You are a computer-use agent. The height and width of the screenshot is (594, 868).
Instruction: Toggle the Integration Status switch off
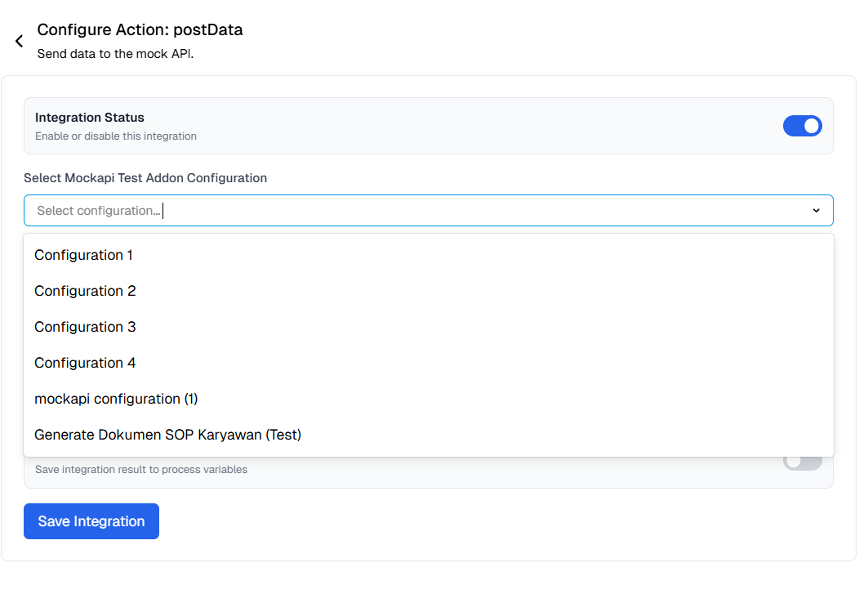(x=803, y=126)
